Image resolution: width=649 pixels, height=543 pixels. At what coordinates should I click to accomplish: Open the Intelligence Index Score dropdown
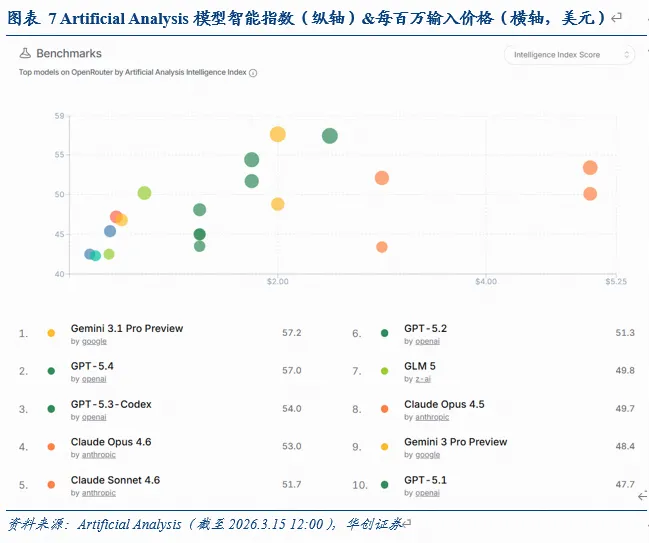click(569, 55)
